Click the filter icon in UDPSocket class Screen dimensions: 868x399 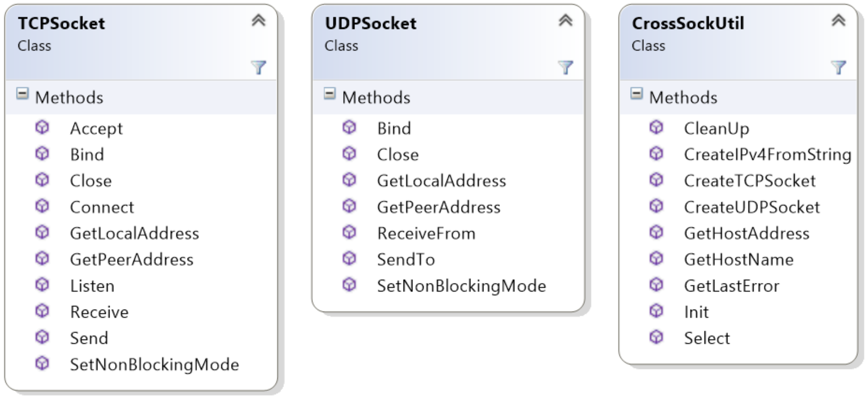tap(566, 67)
